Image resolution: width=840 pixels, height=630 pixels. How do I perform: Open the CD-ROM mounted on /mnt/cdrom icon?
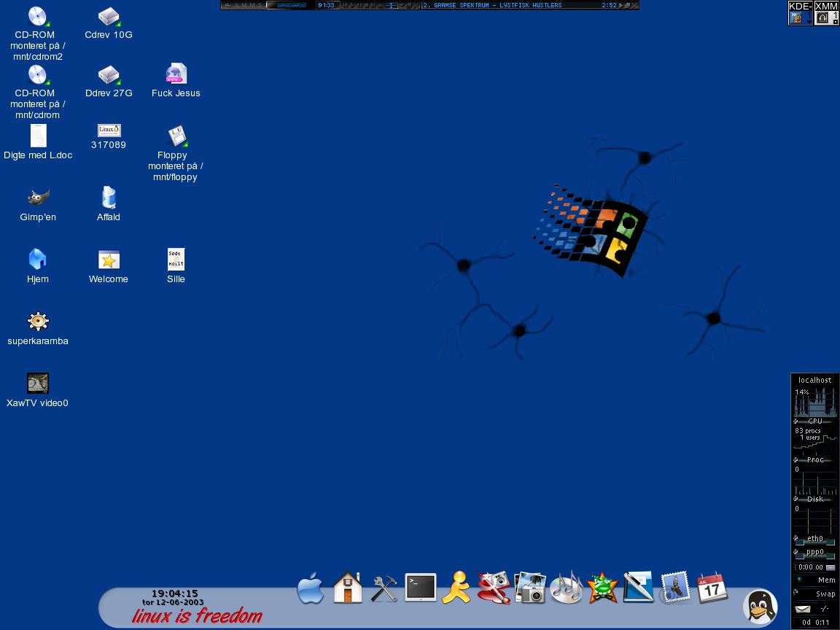coord(37,75)
